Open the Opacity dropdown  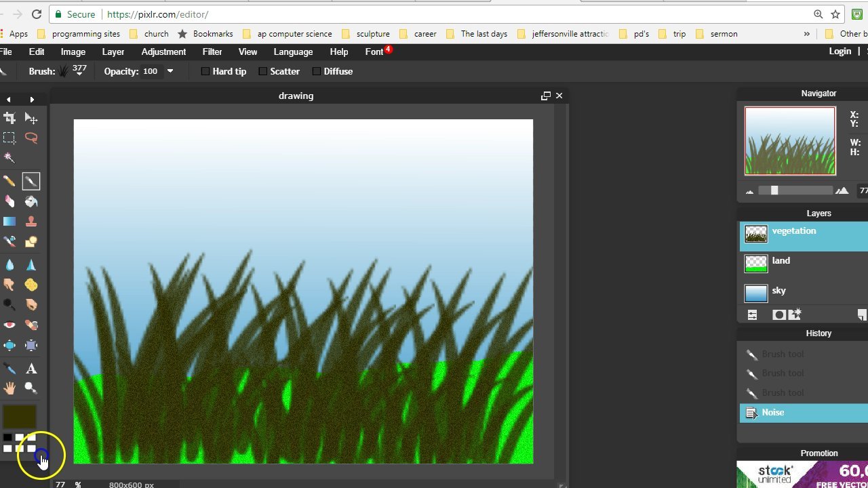tap(170, 71)
